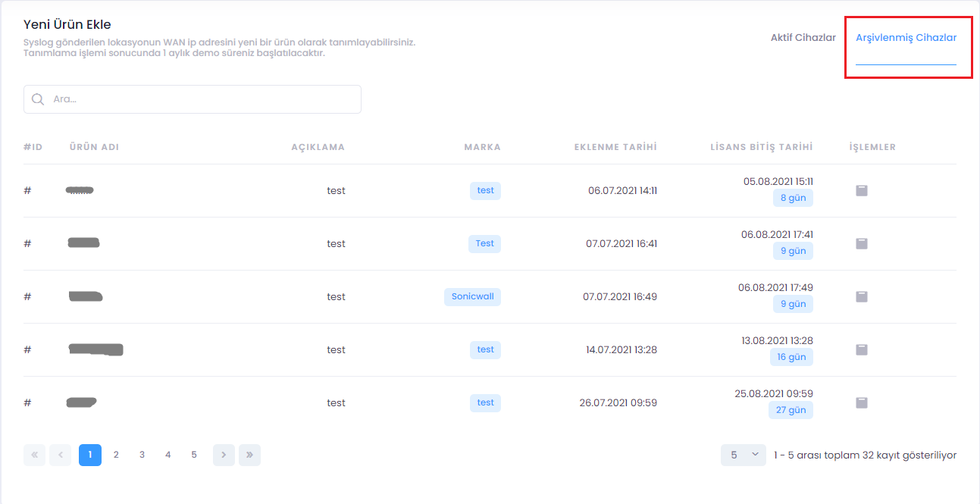Viewport: 980px width, 504px height.
Task: Go to next page arrow
Action: 224,455
